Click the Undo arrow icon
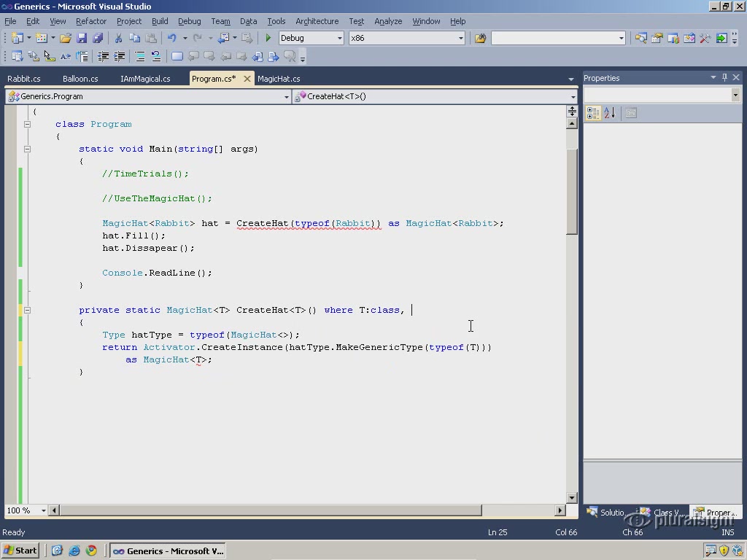747x560 pixels. [172, 38]
